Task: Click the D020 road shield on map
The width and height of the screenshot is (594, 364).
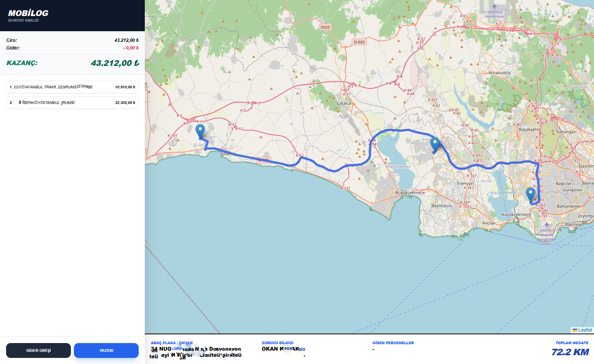Action: [325, 27]
